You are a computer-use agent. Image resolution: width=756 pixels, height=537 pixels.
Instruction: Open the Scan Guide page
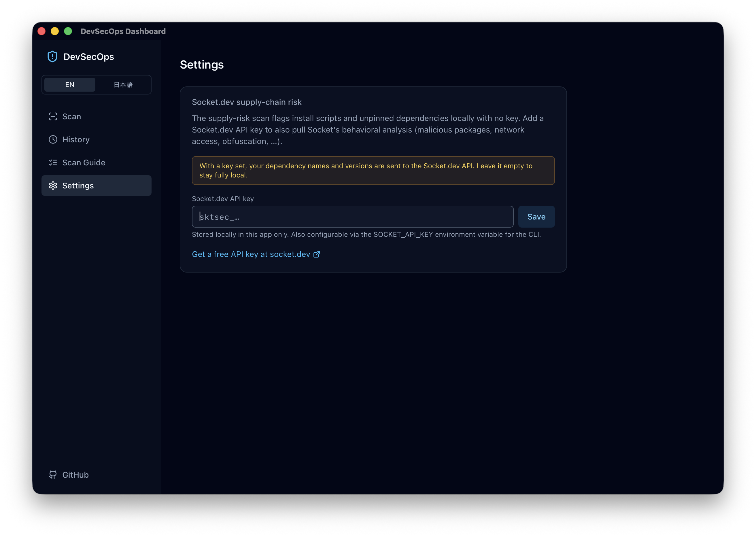tap(97, 163)
